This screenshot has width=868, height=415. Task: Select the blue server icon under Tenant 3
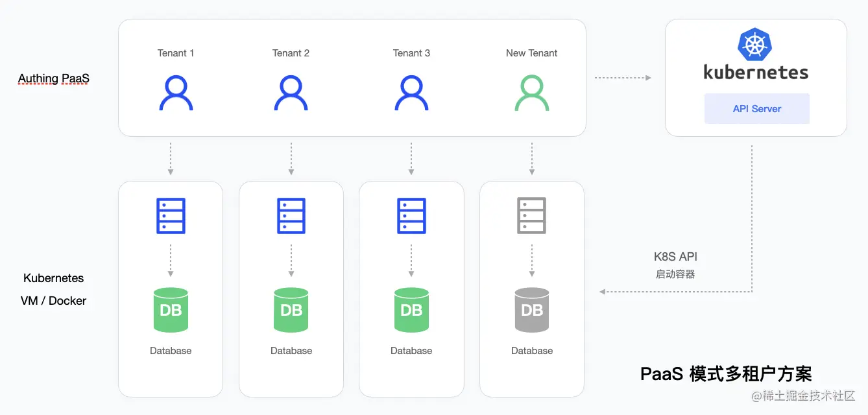tap(411, 216)
